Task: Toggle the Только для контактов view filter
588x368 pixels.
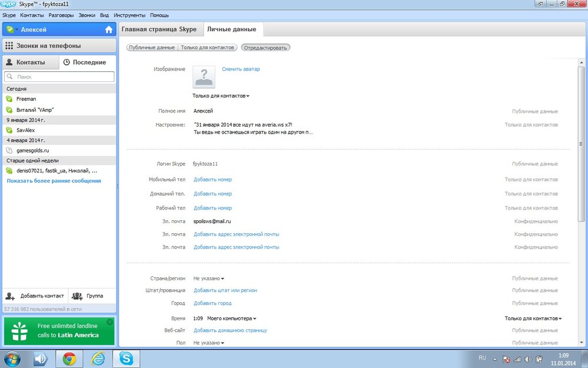Action: tap(208, 47)
